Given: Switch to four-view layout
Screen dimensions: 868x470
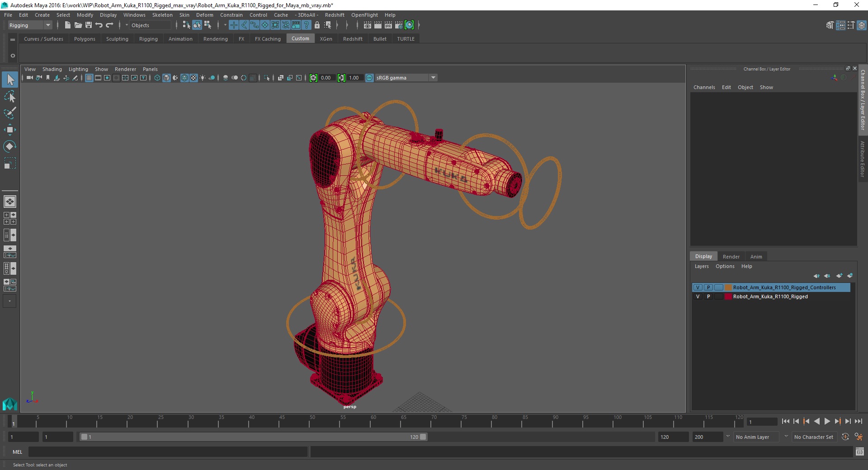Looking at the screenshot, I should [10, 218].
